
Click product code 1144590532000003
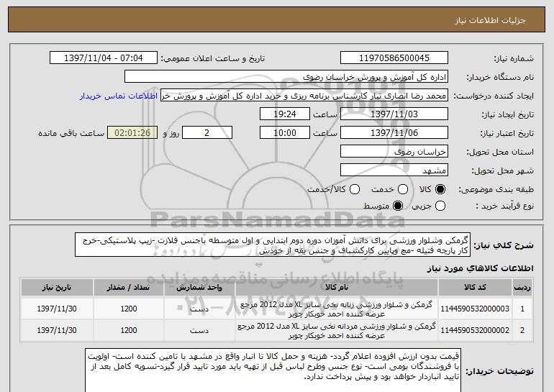475,309
